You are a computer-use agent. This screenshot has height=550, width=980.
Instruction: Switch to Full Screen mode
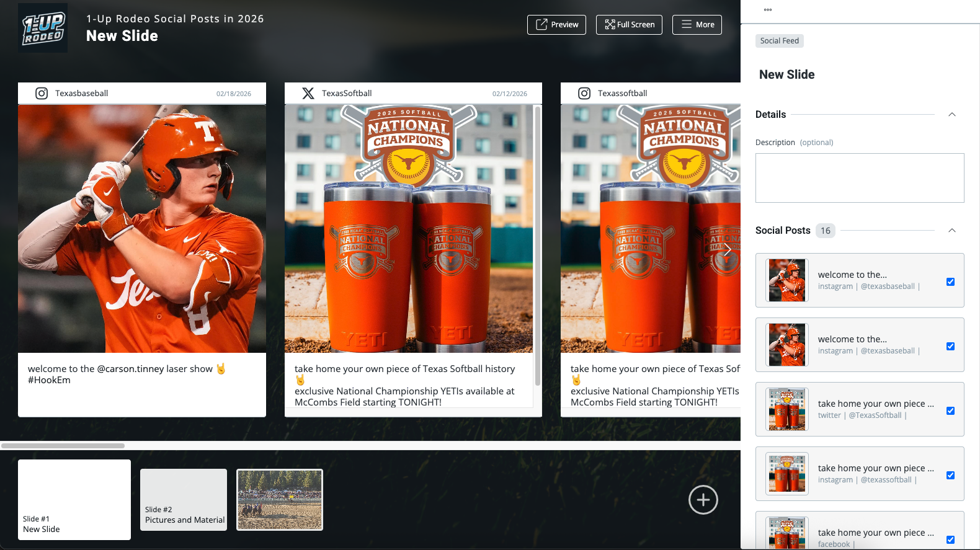point(629,25)
